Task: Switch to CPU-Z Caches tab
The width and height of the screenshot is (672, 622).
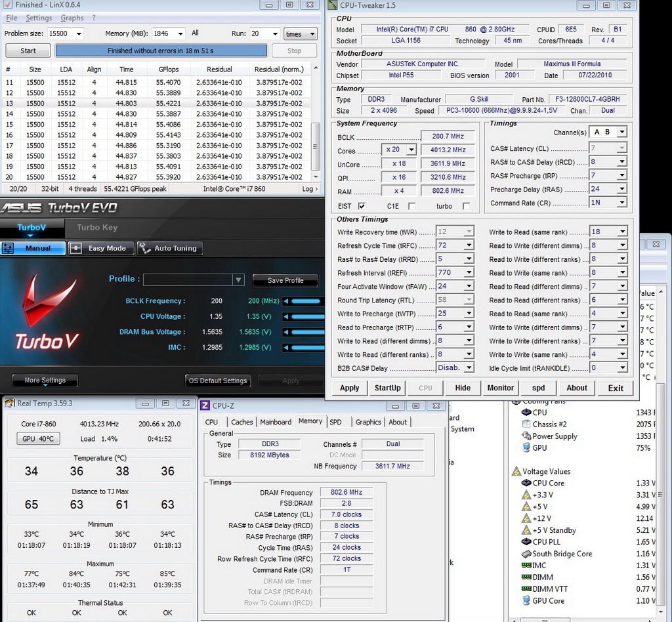Action: 241,422
